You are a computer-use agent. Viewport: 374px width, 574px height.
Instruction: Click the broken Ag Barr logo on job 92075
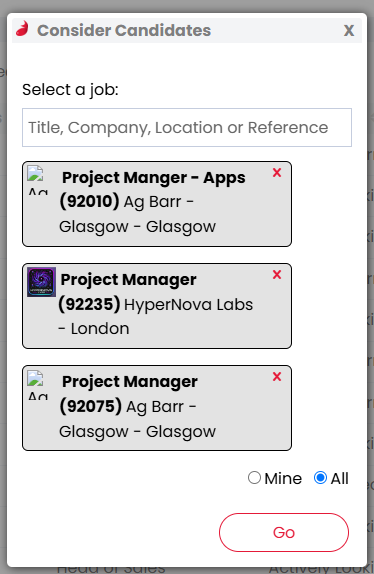click(x=38, y=385)
